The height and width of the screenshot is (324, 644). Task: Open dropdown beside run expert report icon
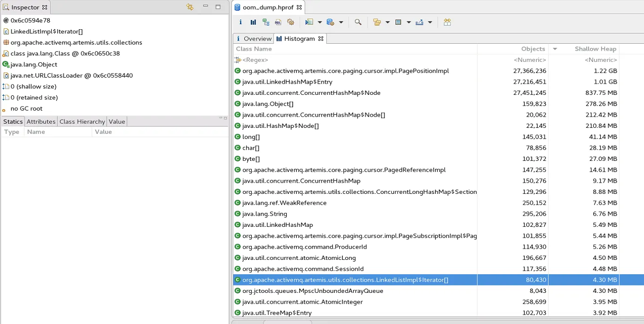(x=320, y=22)
